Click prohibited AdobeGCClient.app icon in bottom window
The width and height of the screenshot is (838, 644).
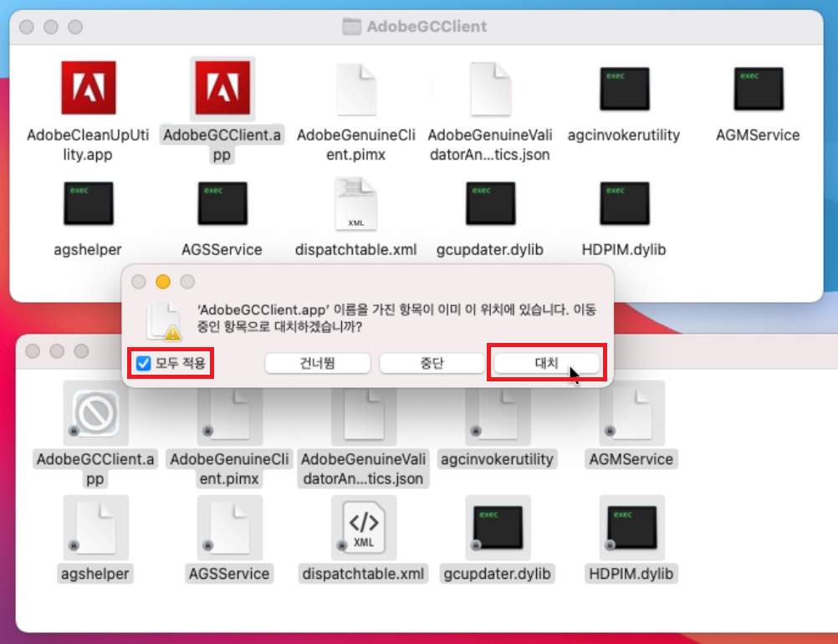click(95, 412)
